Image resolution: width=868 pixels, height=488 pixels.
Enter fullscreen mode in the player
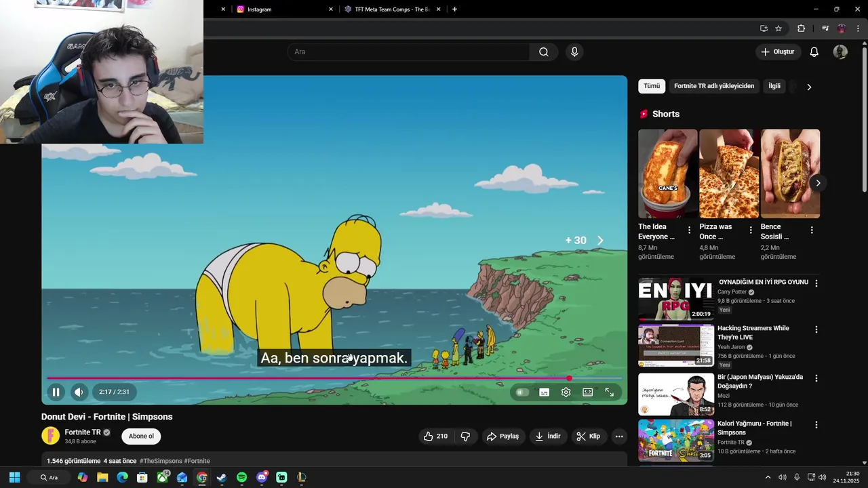point(609,392)
